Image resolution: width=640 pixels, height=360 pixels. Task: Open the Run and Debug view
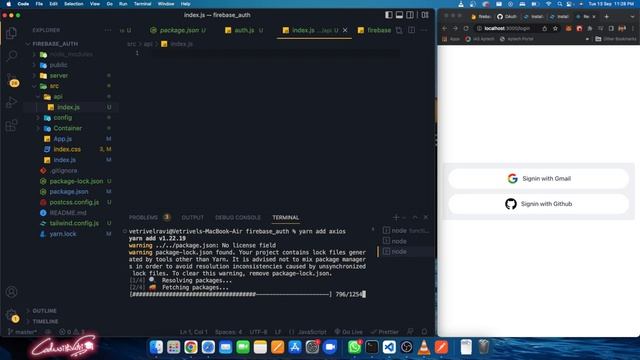(x=12, y=102)
